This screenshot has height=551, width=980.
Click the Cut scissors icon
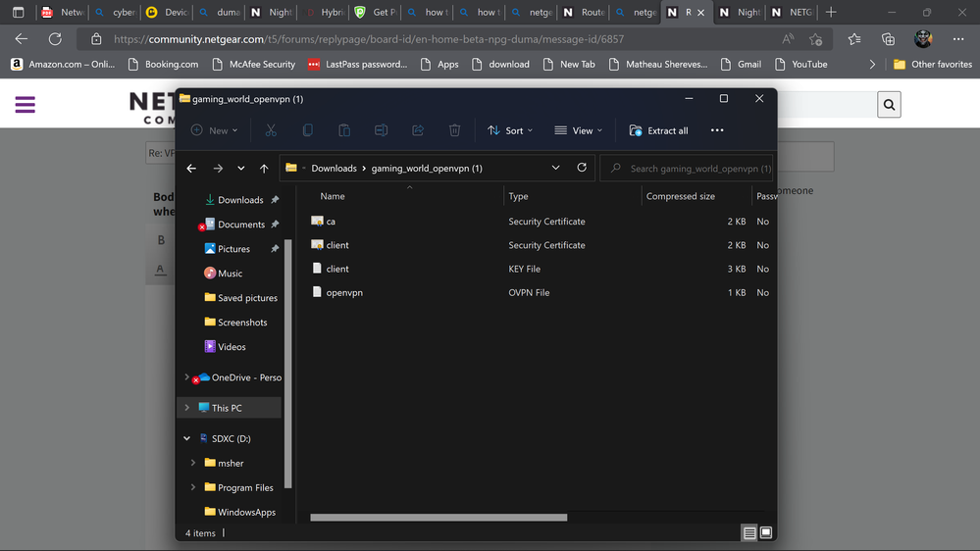pyautogui.click(x=271, y=130)
